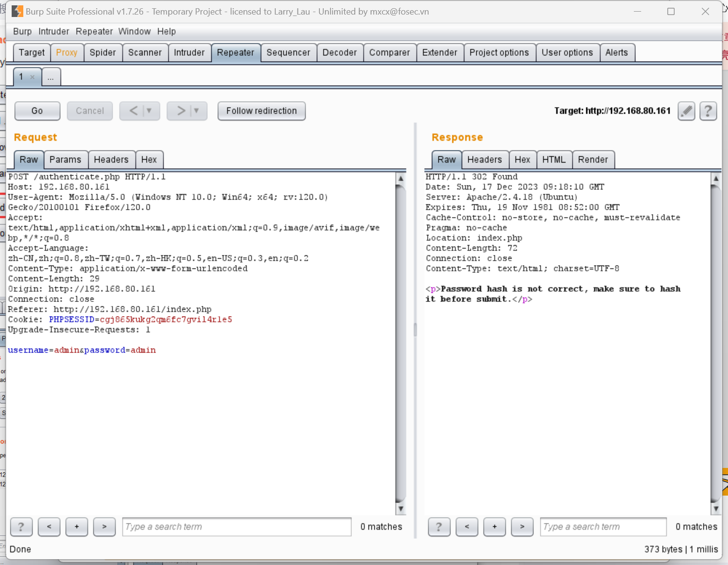
Task: Switch to the Proxy tab
Action: click(66, 52)
